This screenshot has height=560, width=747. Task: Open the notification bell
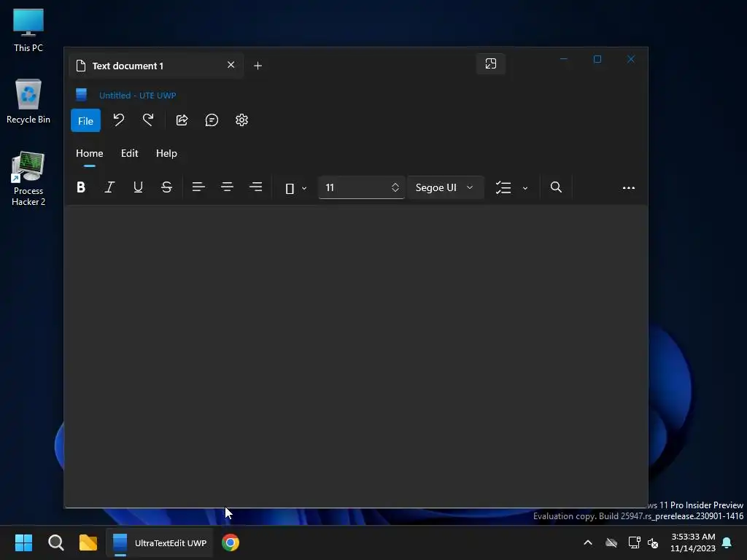click(727, 542)
